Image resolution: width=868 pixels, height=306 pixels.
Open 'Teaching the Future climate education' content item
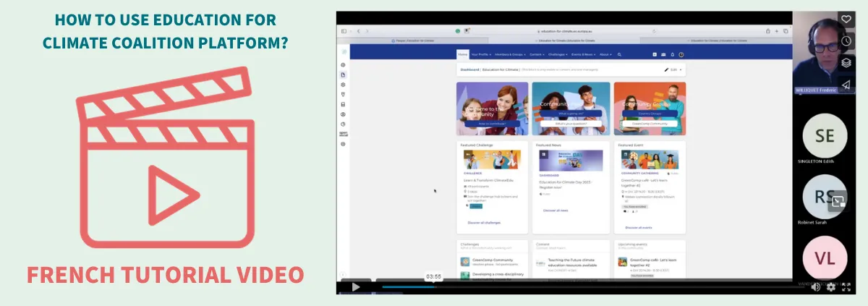tap(572, 263)
